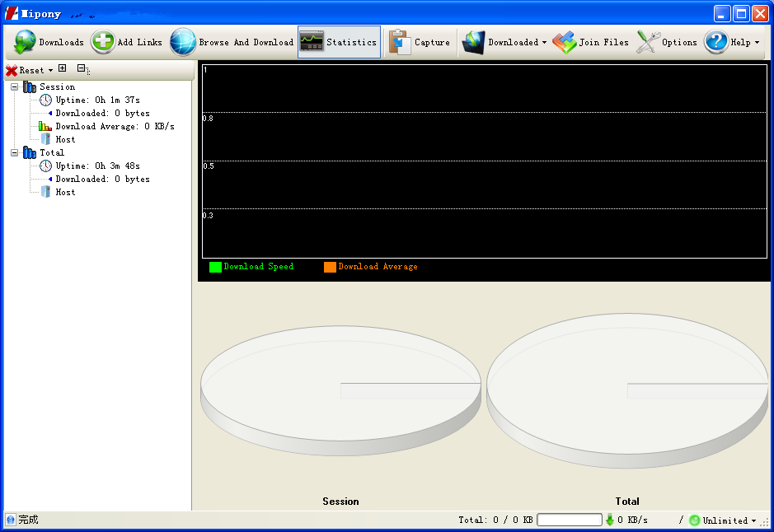Click the Session tree label
Image resolution: width=774 pixels, height=532 pixels.
point(57,86)
